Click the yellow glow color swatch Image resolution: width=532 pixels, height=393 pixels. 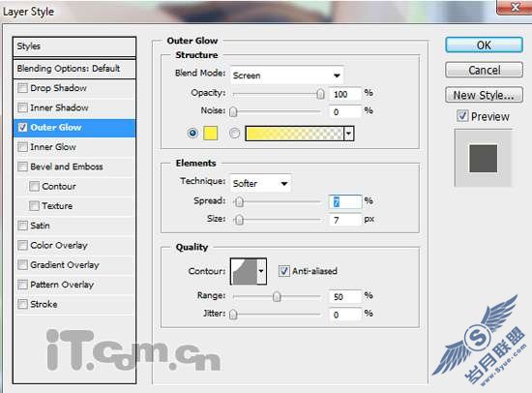(210, 133)
